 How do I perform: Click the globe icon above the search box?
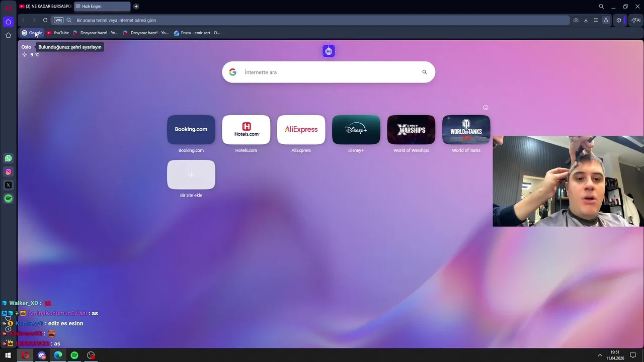point(329,51)
